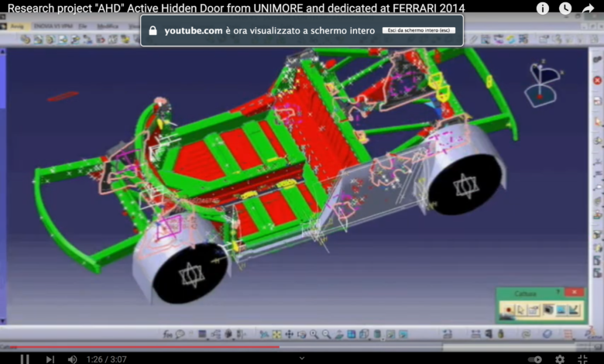This screenshot has width=604, height=364.
Task: Click the top icon in right toolbar
Action: point(597,60)
